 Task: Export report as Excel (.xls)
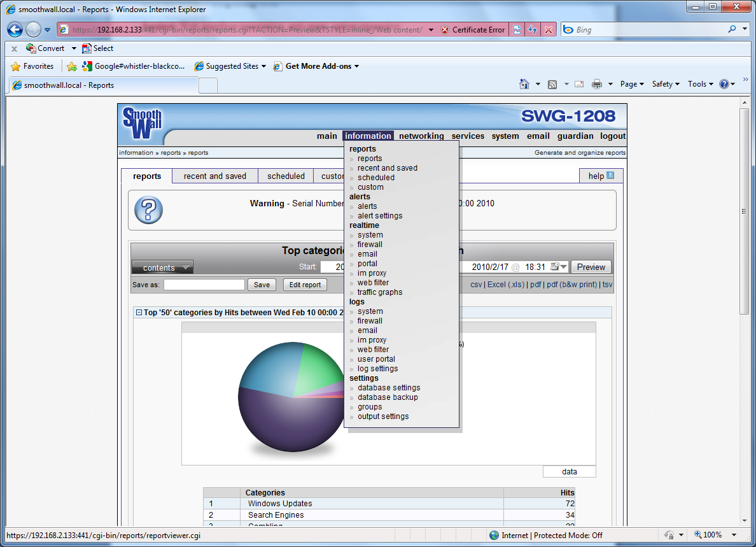pos(506,285)
